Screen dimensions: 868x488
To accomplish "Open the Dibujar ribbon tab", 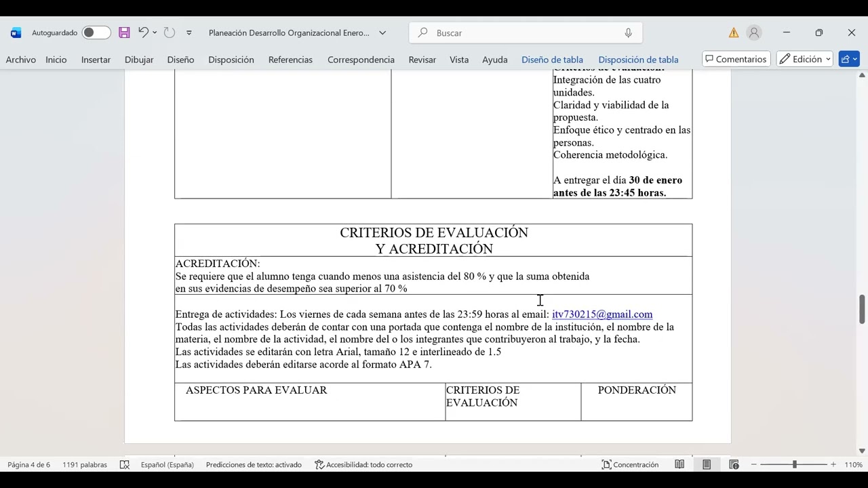I will pyautogui.click(x=139, y=60).
